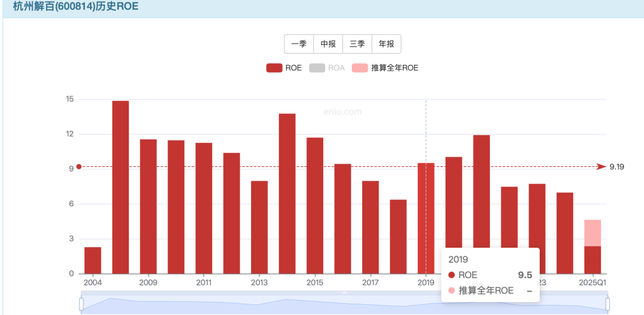This screenshot has height=315, width=644.
Task: Click the right handle of the zoom slider
Action: pos(608,304)
